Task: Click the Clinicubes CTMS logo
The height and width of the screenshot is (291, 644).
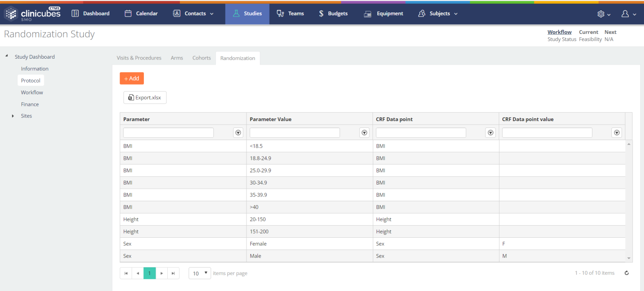Action: coord(33,13)
